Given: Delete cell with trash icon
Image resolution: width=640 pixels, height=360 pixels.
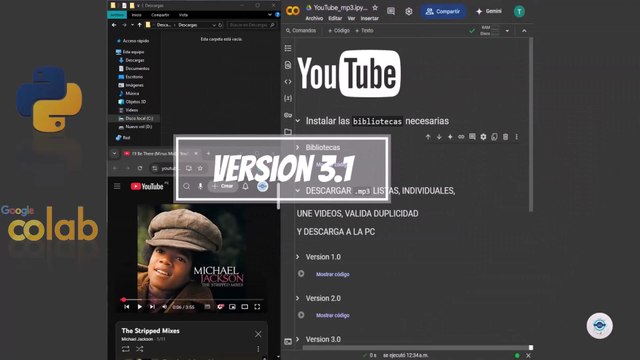Looking at the screenshot, I should tap(505, 137).
